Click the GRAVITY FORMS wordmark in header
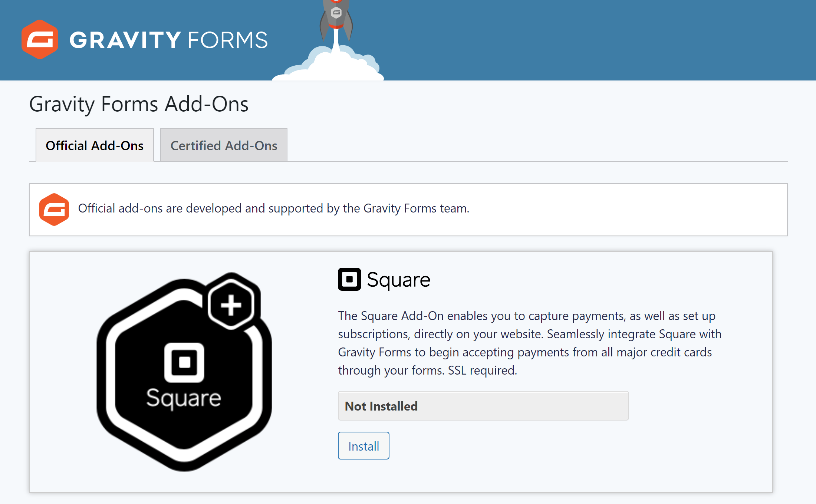 169,40
